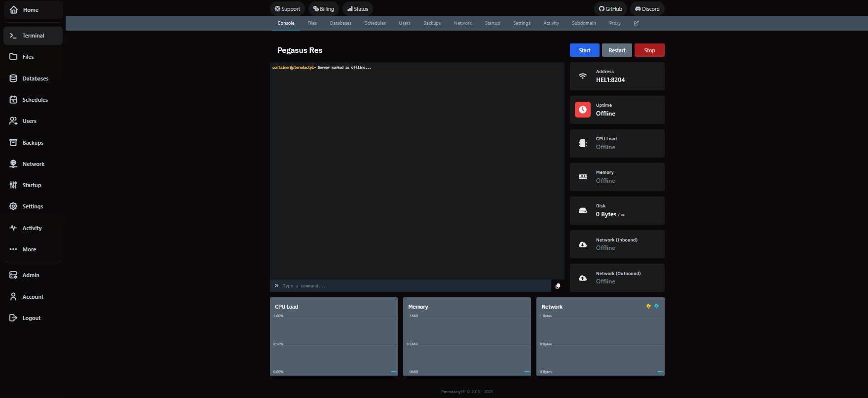Click the Memory graph panel
Viewport: 868px width, 398px height.
tap(467, 337)
